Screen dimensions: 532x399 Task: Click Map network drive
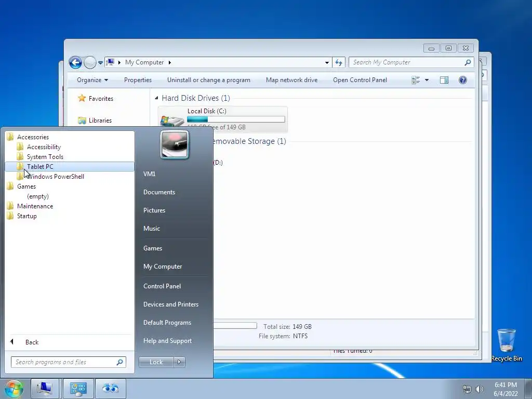pos(292,80)
